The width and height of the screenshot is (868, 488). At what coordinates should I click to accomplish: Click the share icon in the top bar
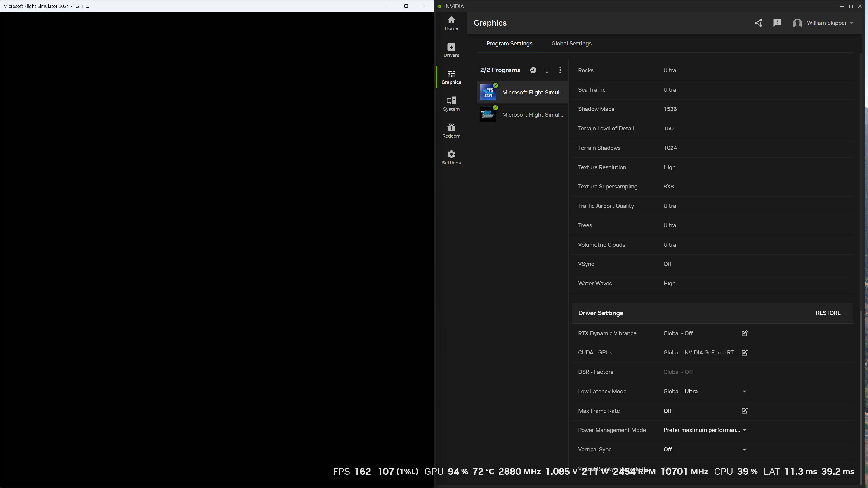point(759,23)
